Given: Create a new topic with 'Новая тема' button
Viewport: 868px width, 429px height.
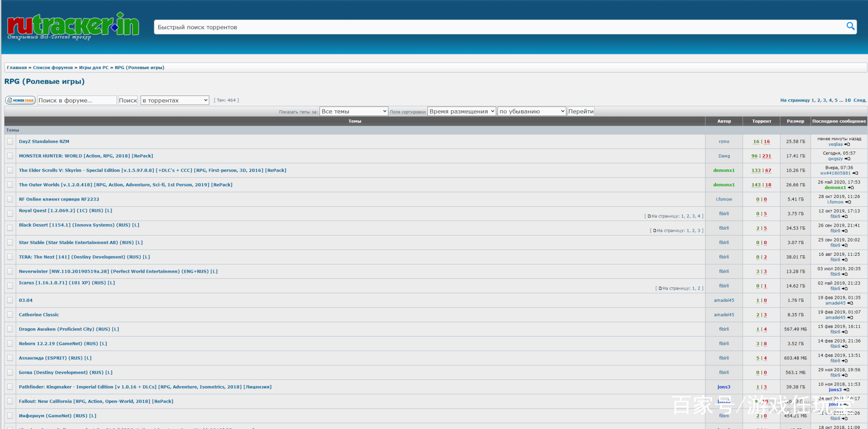Looking at the screenshot, I should [x=20, y=100].
